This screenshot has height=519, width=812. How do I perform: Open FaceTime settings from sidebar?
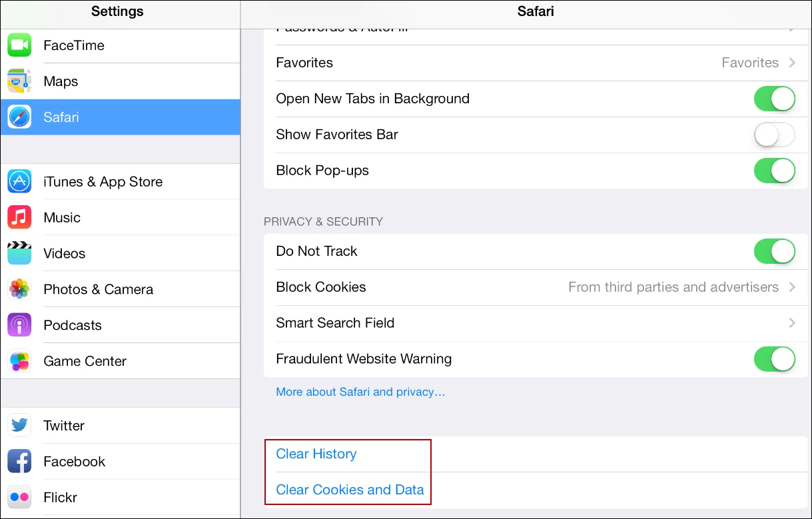pos(74,45)
